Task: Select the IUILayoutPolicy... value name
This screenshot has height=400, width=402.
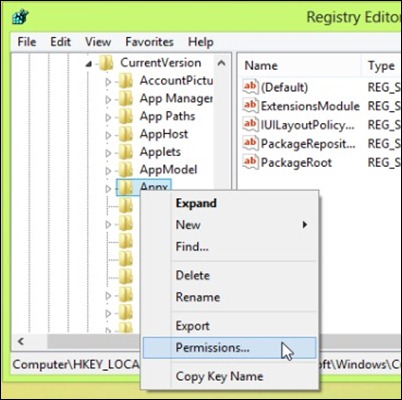Action: [308, 125]
